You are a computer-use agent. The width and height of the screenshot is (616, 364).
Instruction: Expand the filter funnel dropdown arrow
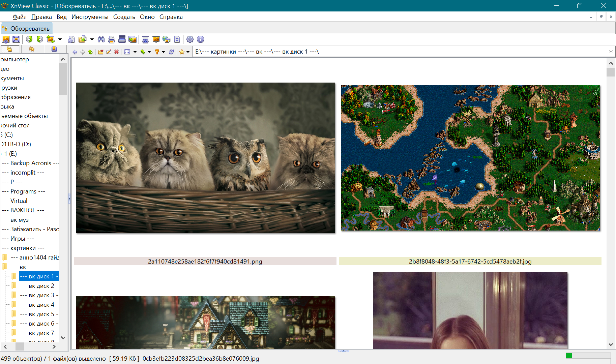[x=164, y=52]
